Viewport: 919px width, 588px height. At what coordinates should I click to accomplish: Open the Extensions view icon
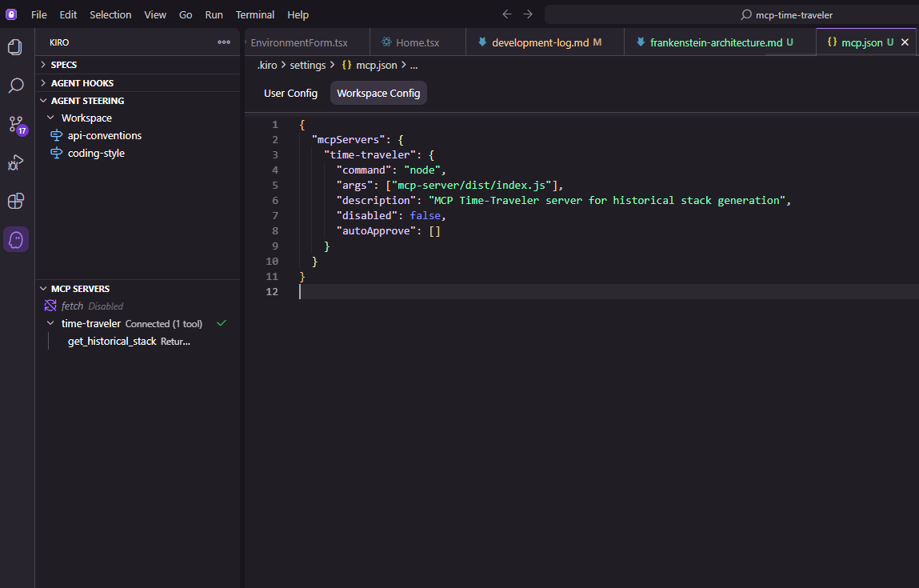pos(15,201)
